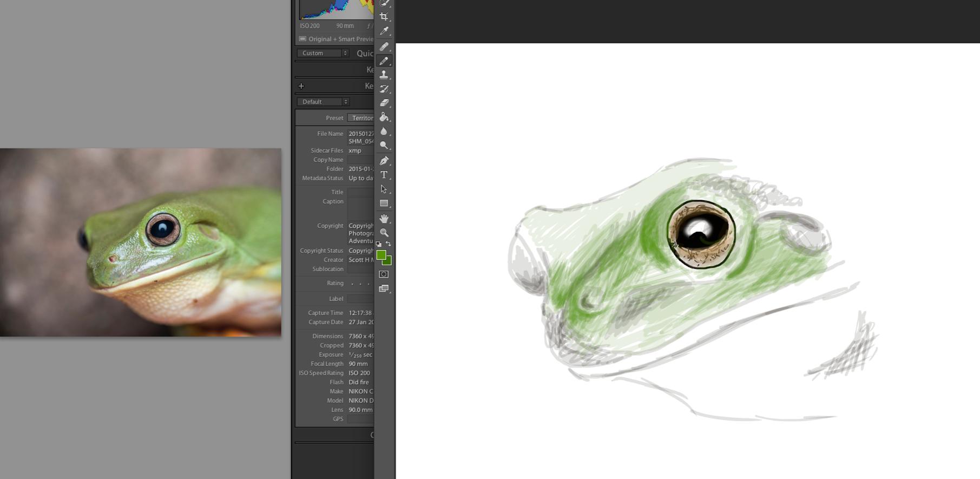Click the green foreground color swatch
The image size is (980, 479).
point(381,255)
